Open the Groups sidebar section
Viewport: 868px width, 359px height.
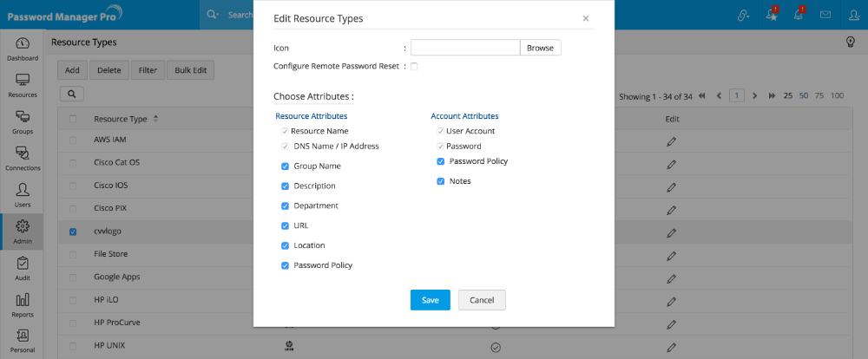23,122
